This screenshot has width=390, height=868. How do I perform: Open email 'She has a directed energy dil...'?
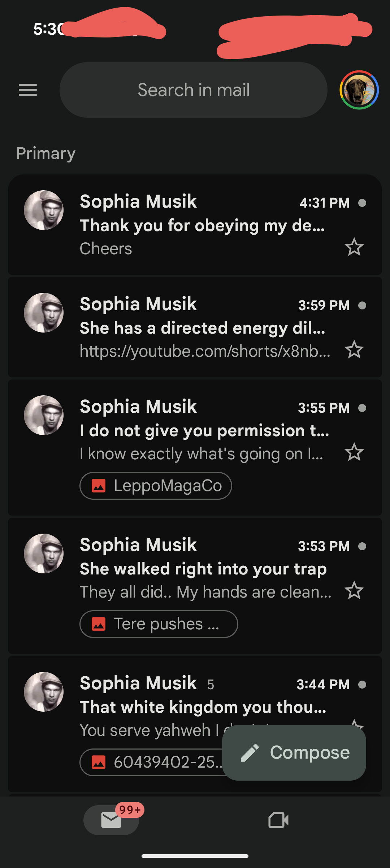tap(202, 328)
